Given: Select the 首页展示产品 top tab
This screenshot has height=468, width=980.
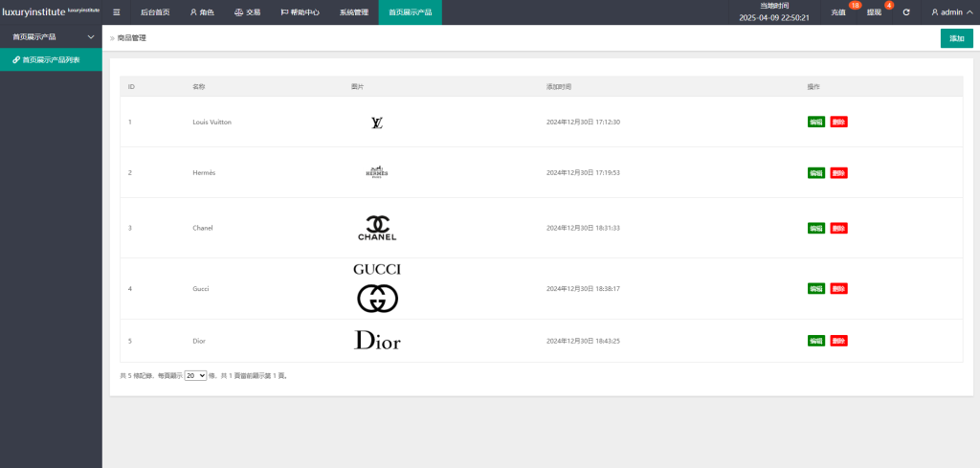Looking at the screenshot, I should click(x=410, y=11).
